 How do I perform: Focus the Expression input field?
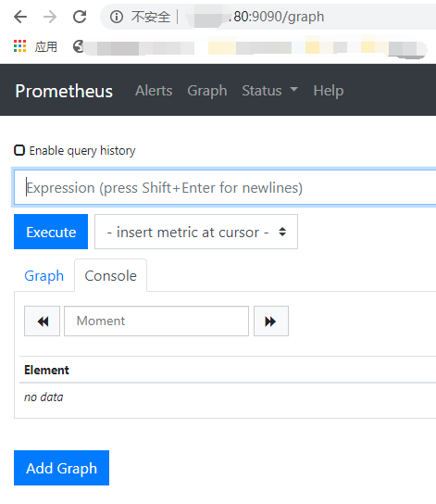pyautogui.click(x=225, y=187)
